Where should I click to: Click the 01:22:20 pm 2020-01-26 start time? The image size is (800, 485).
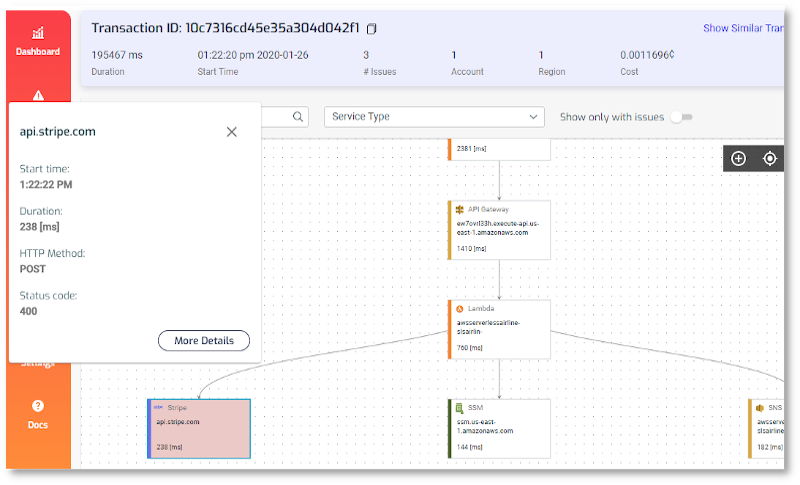click(x=253, y=55)
